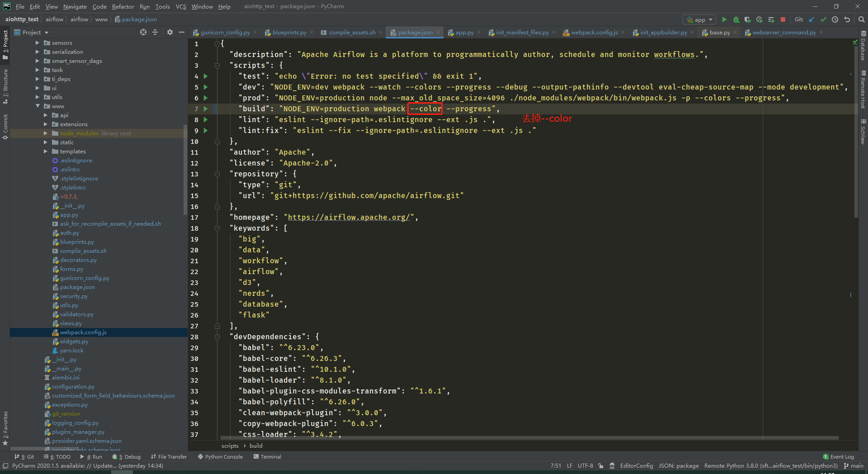Toggle tool window quick access icon in status bar
868x474 pixels.
5,466
